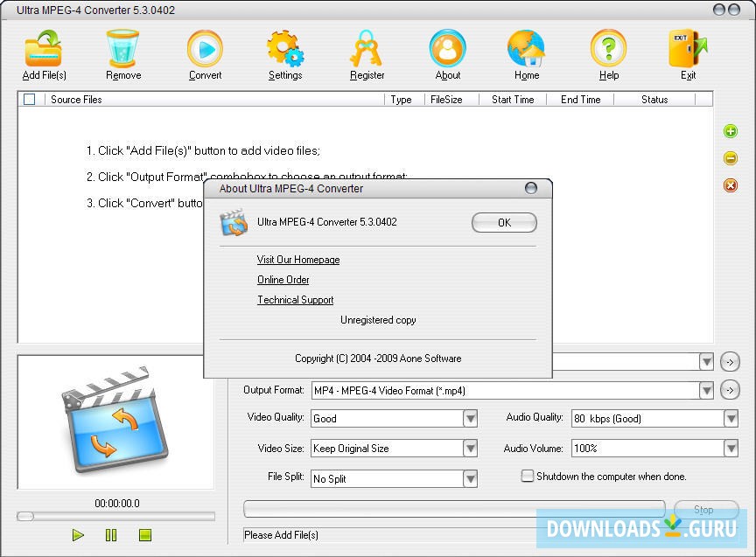Click the Add File(s) toolbar icon
Screen dimensions: 756x557
tap(43, 48)
